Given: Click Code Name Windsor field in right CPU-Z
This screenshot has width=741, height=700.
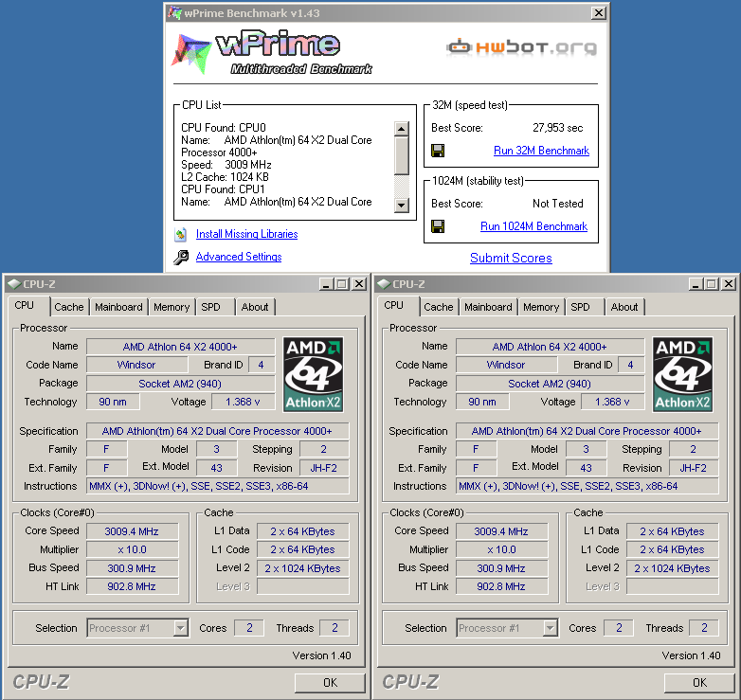Looking at the screenshot, I should [x=506, y=365].
